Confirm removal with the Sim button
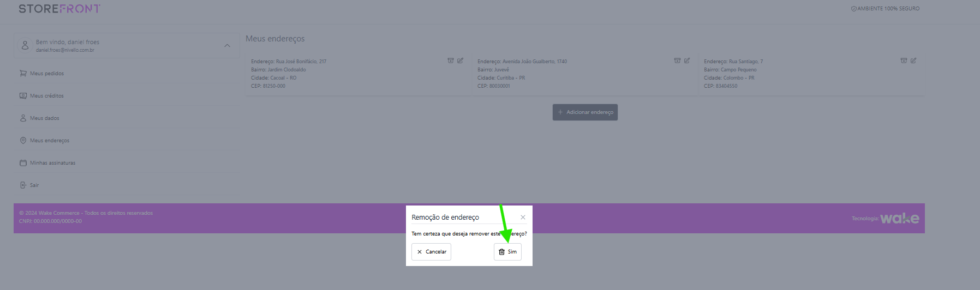Image resolution: width=980 pixels, height=290 pixels. (x=507, y=252)
